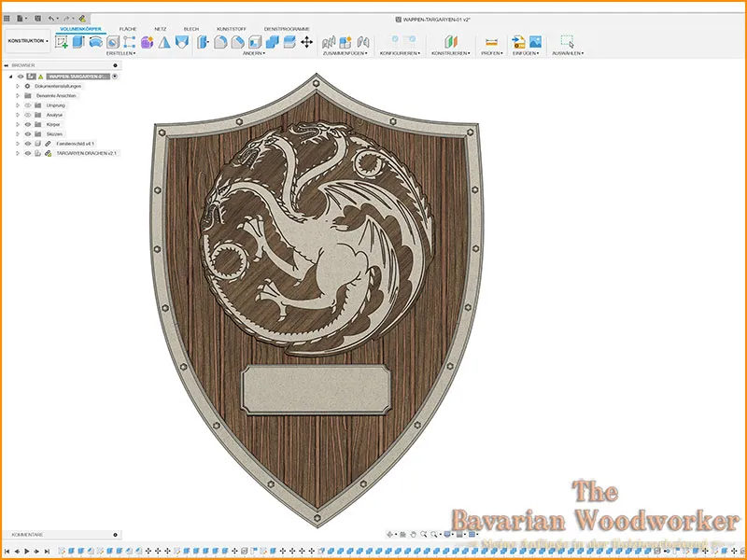Select the Combine tool

pos(272,42)
